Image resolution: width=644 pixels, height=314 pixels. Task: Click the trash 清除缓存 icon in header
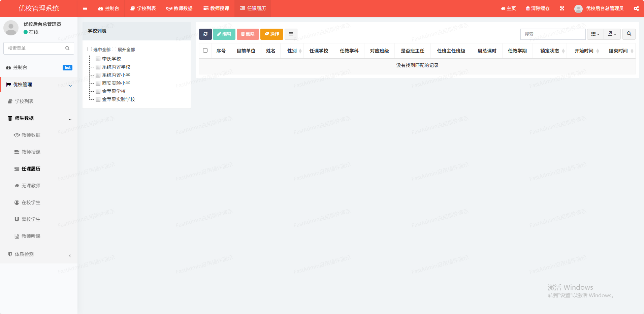pos(528,8)
